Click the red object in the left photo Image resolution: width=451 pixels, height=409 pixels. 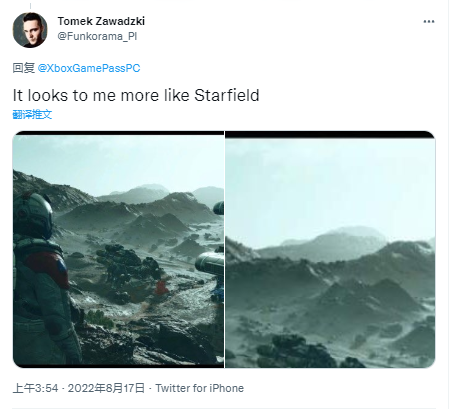[162, 288]
